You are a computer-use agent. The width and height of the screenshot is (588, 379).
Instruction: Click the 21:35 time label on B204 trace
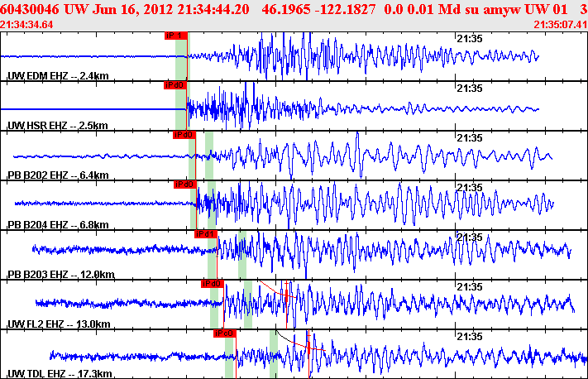(x=470, y=187)
